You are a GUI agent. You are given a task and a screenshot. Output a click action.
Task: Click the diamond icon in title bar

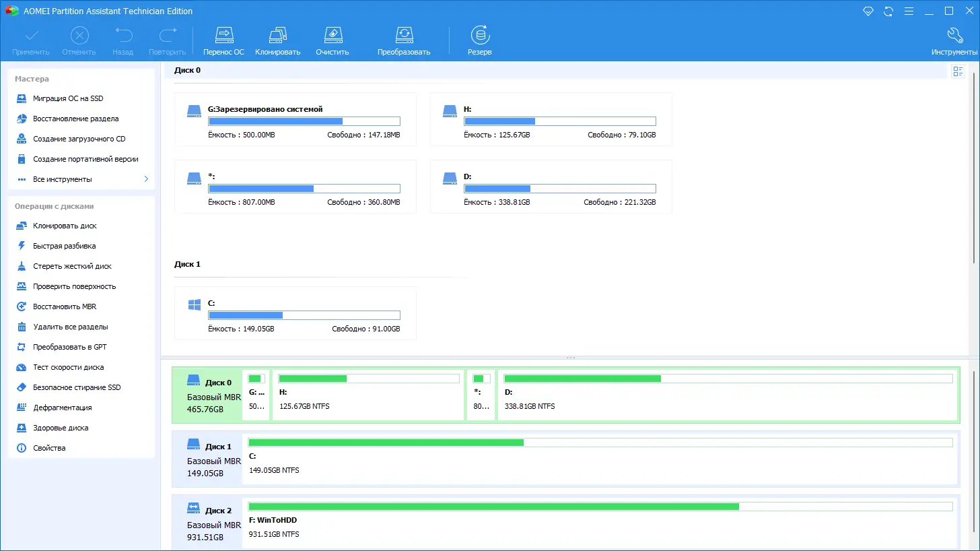point(868,11)
